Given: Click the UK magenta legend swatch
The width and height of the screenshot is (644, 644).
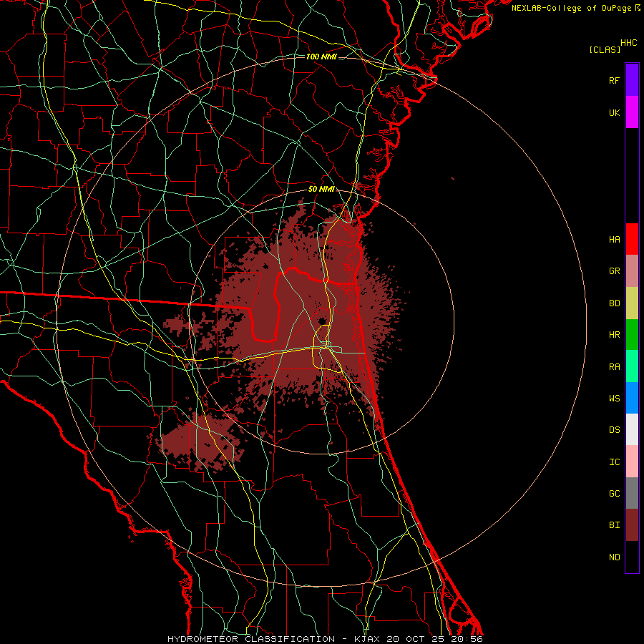Looking at the screenshot, I should (632, 112).
